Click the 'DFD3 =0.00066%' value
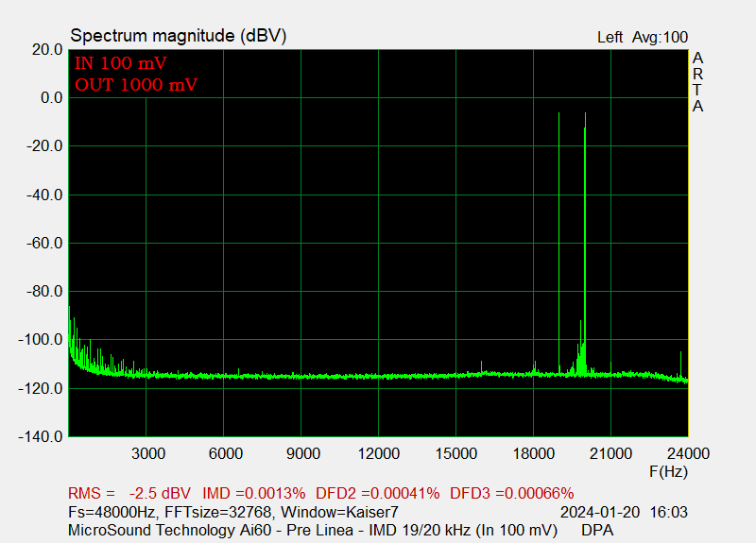This screenshot has height=543, width=756. coord(511,493)
